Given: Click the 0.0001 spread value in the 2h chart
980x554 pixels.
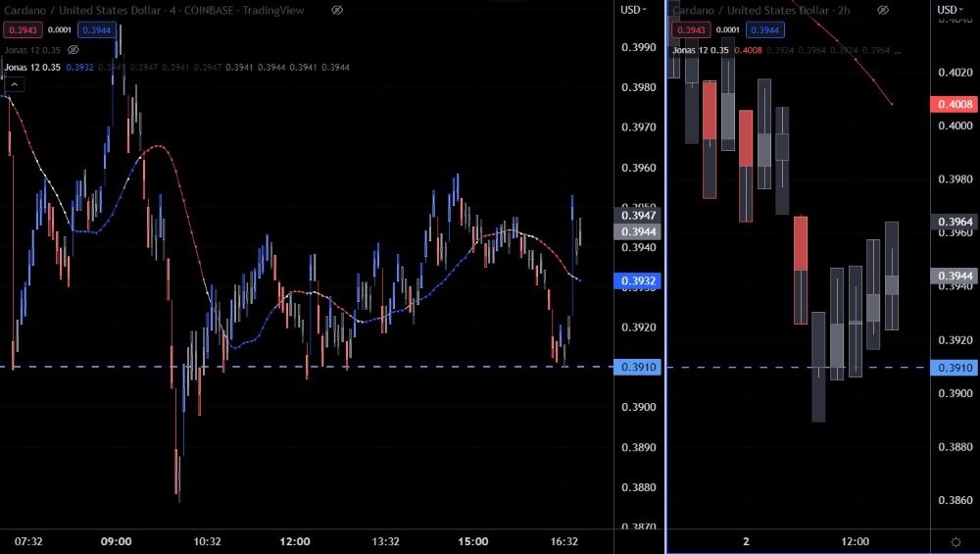Looking at the screenshot, I should pos(727,30).
